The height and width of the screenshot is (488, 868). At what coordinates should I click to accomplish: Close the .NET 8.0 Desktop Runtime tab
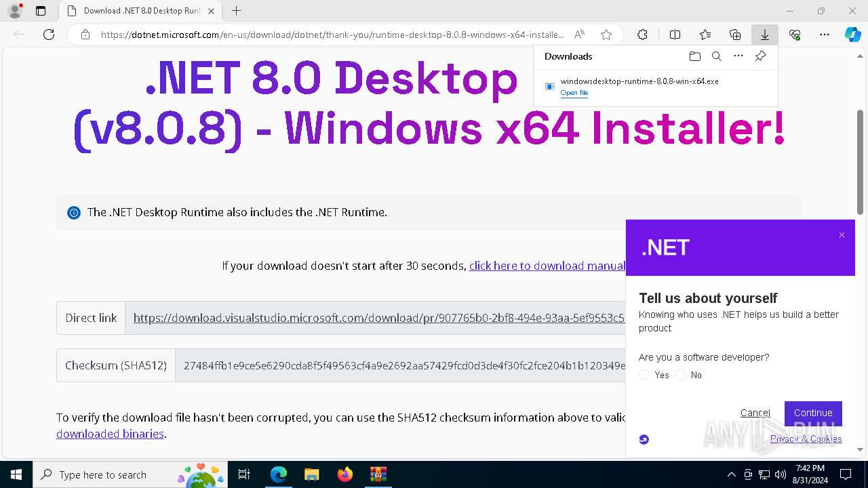[212, 11]
